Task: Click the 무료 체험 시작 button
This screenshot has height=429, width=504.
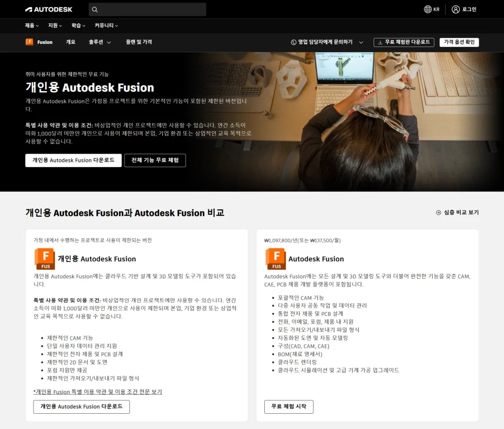Action: coord(288,406)
